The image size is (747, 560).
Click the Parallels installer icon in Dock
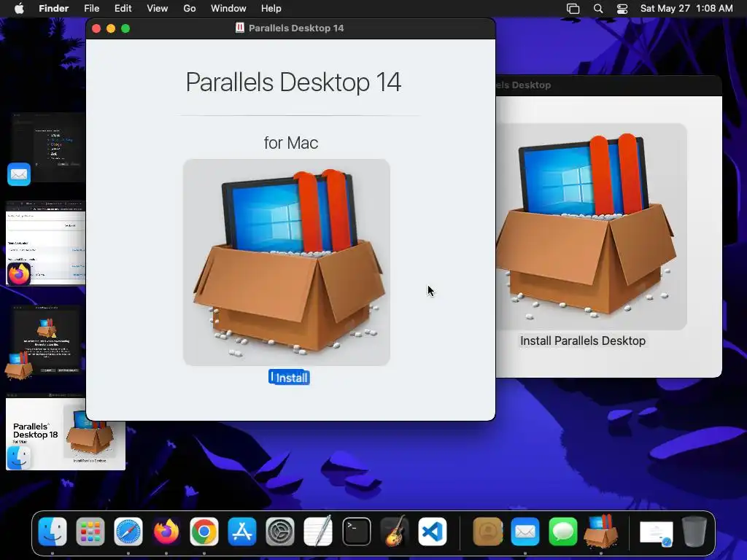coord(601,532)
